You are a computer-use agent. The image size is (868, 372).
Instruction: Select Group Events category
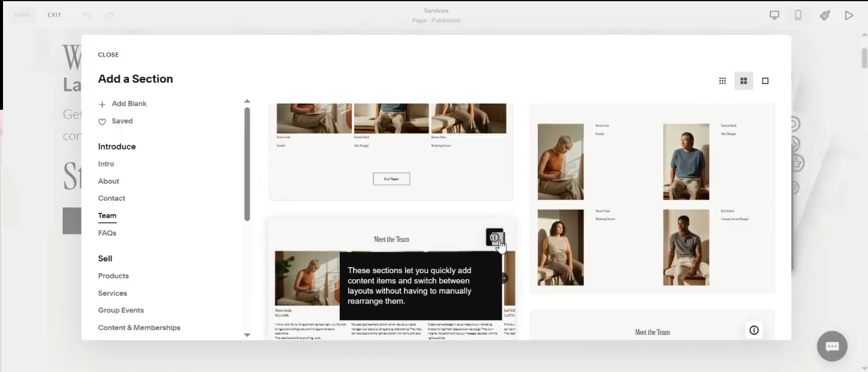coord(121,311)
